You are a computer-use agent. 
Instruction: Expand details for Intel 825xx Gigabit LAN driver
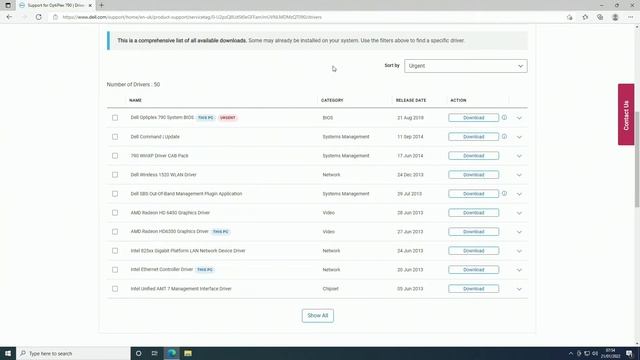point(519,251)
